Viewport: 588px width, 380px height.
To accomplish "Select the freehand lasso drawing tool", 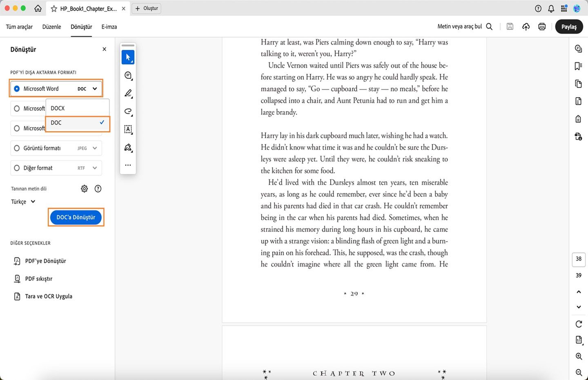I will (x=128, y=111).
